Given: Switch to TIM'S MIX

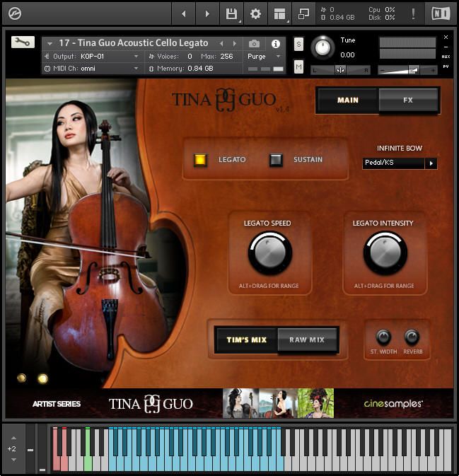Looking at the screenshot, I should (246, 339).
